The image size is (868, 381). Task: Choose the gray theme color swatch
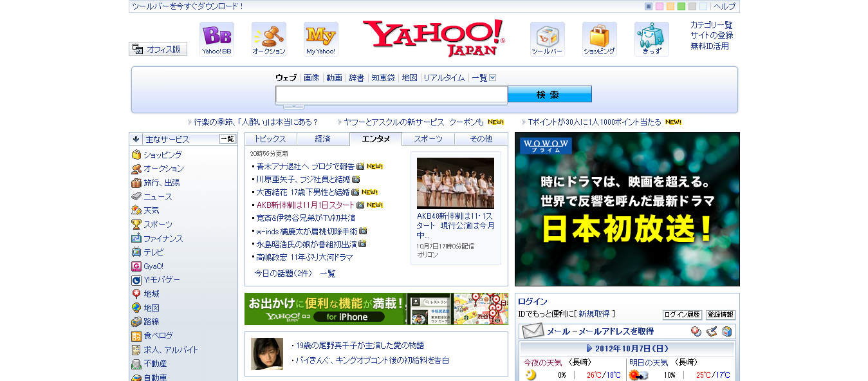pos(692,6)
